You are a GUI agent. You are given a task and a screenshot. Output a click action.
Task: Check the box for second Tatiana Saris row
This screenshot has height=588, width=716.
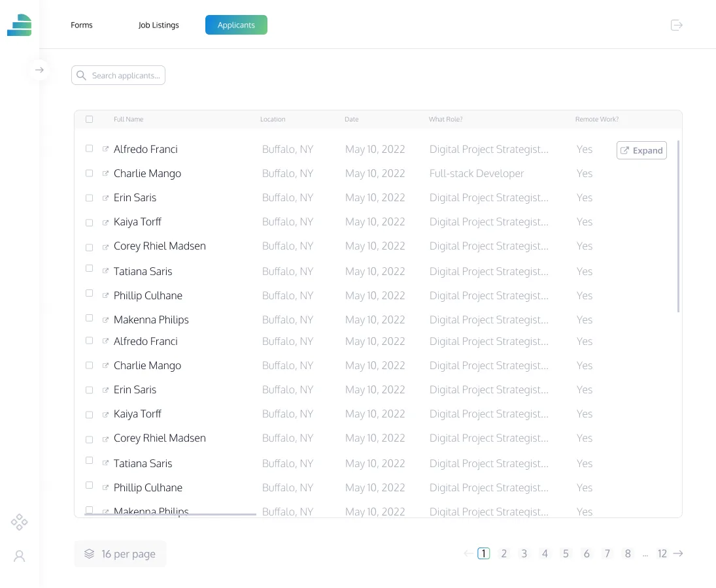(89, 460)
